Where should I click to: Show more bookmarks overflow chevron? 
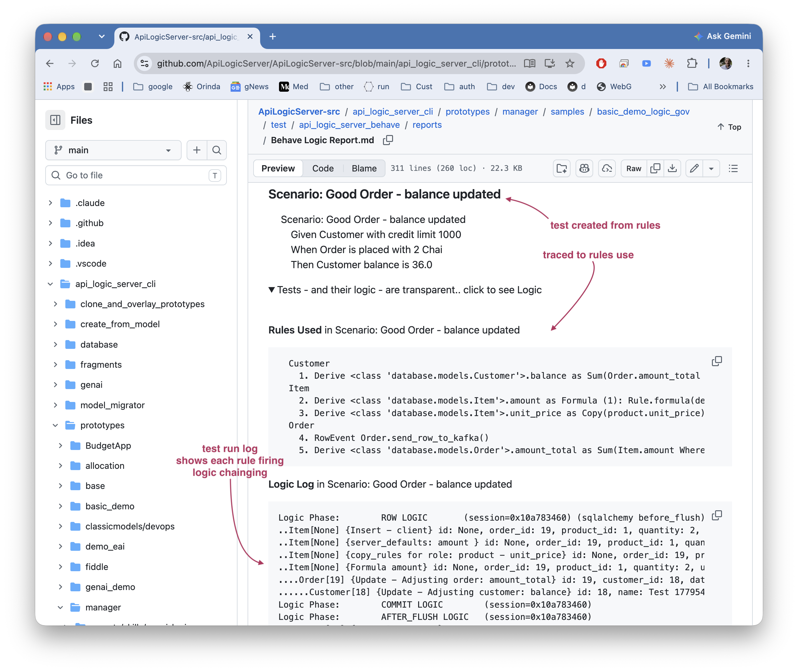[x=663, y=86]
